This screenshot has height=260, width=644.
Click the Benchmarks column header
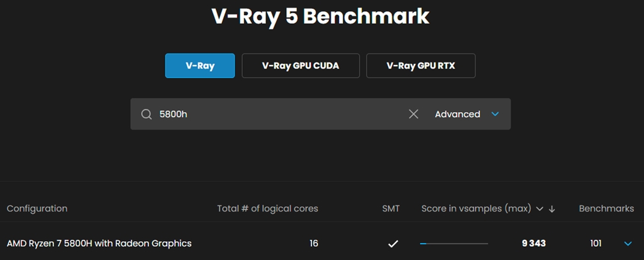coord(606,208)
